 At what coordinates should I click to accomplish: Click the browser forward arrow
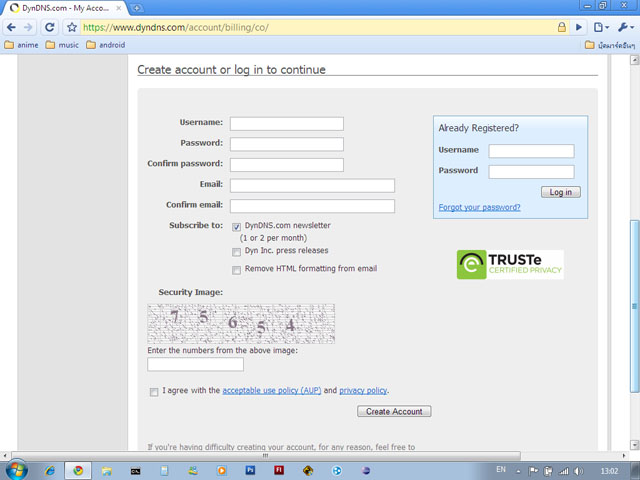[x=28, y=27]
